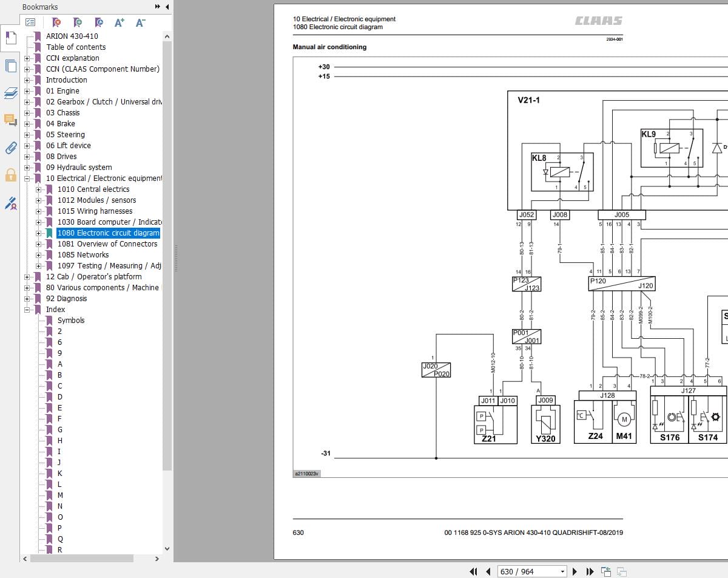
Task: Open the Table of contents bookmark
Action: (76, 47)
